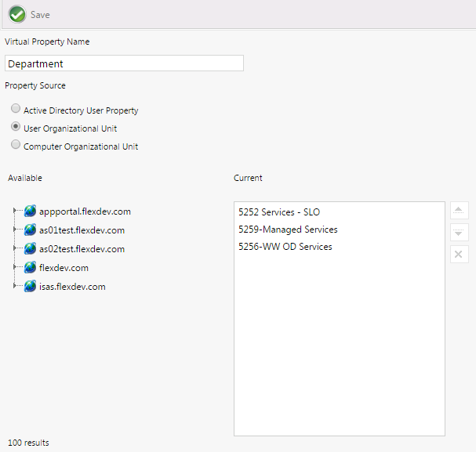
Task: Select 5259-Managed Services list entry
Action: (288, 230)
